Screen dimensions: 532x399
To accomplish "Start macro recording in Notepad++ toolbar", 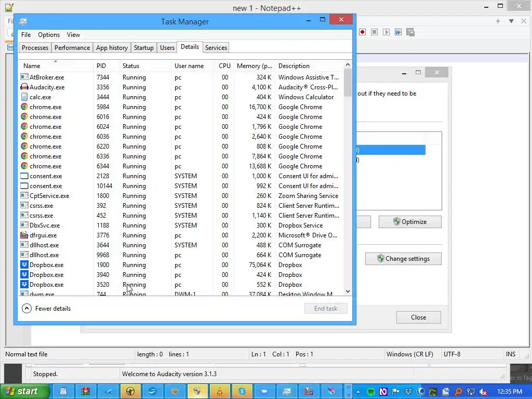I will [x=362, y=32].
